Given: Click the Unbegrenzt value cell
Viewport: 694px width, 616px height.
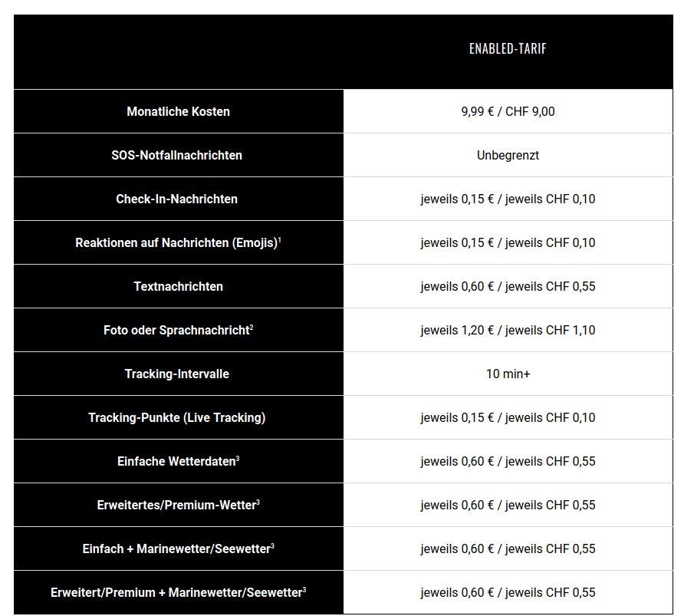Looking at the screenshot, I should coord(508,155).
